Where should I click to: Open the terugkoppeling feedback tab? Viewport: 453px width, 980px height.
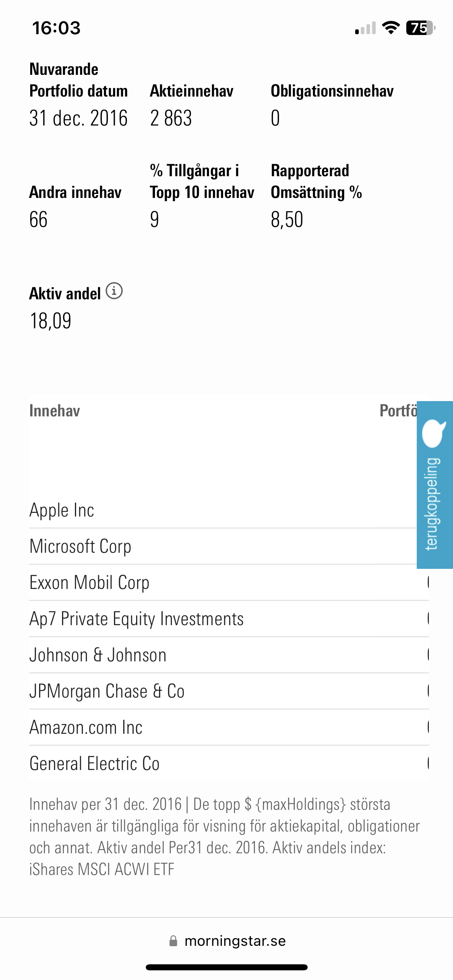tap(434, 503)
